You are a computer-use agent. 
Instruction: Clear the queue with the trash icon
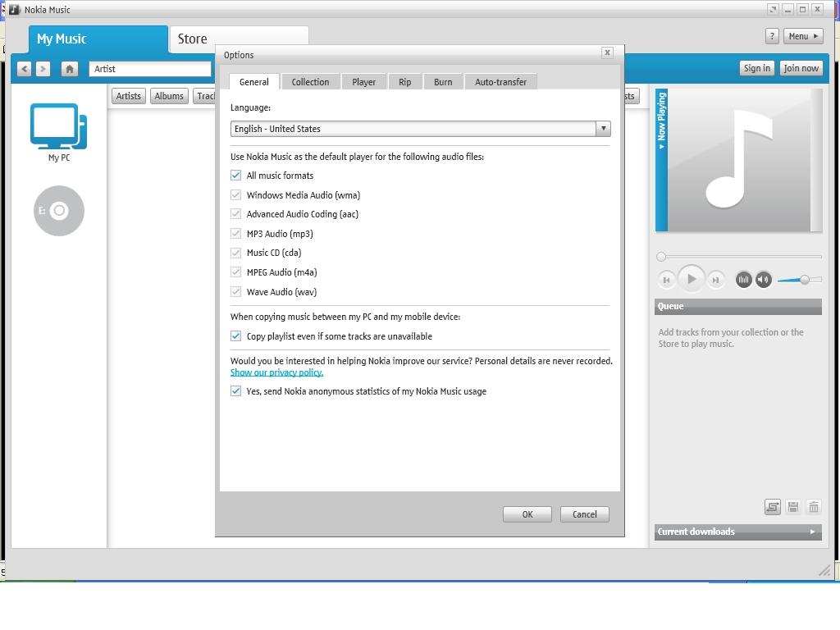click(x=814, y=507)
